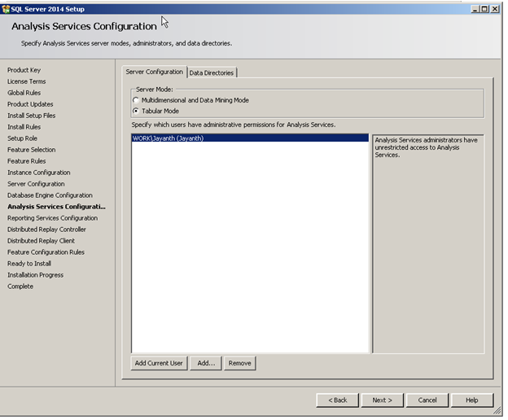Switch to the Server Configuration tab
The width and height of the screenshot is (508, 420).
[154, 72]
